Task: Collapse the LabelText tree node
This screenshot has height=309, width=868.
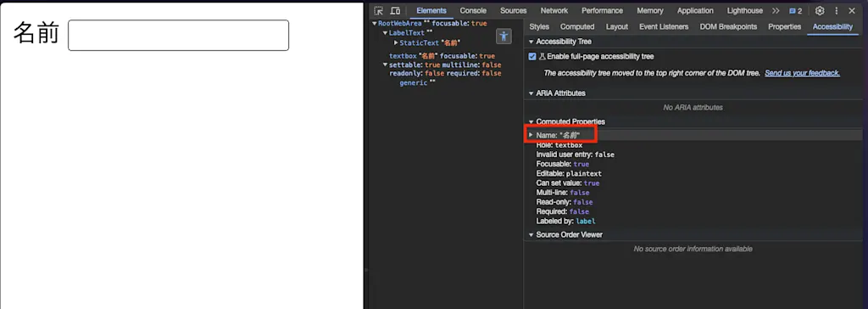Action: tap(386, 33)
